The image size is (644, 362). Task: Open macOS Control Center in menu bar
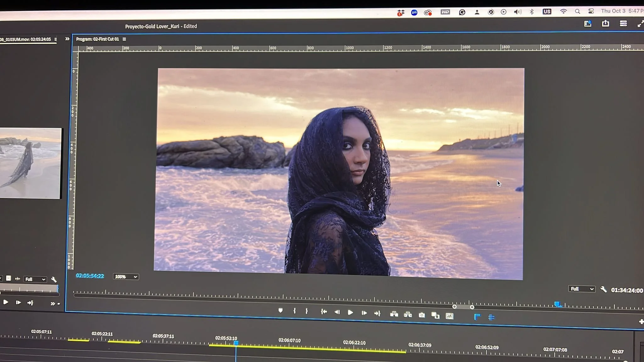click(591, 11)
